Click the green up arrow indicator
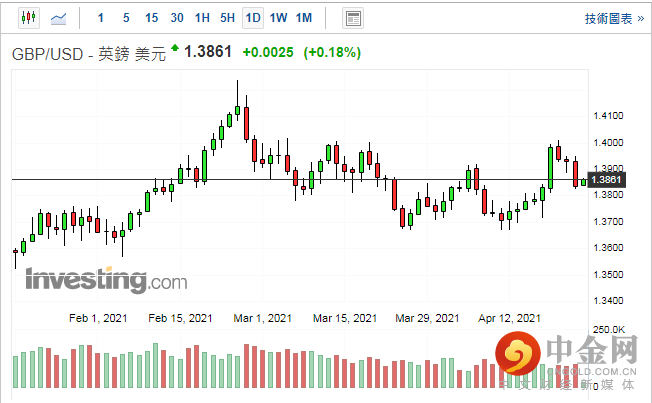Viewport: 652px width, 403px height. (175, 47)
